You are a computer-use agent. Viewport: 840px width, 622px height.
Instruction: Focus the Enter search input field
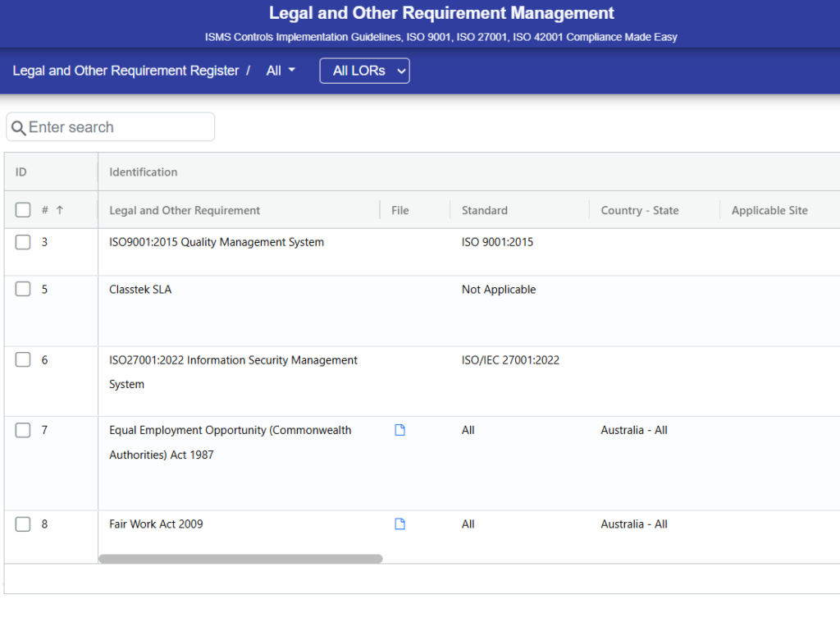(x=119, y=127)
